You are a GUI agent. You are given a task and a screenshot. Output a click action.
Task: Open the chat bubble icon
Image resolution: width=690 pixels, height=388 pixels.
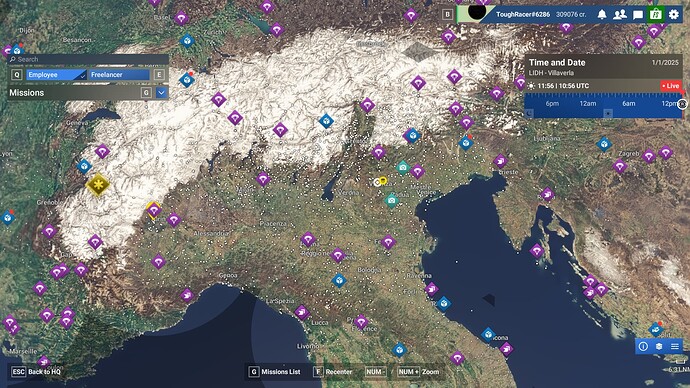coord(638,15)
